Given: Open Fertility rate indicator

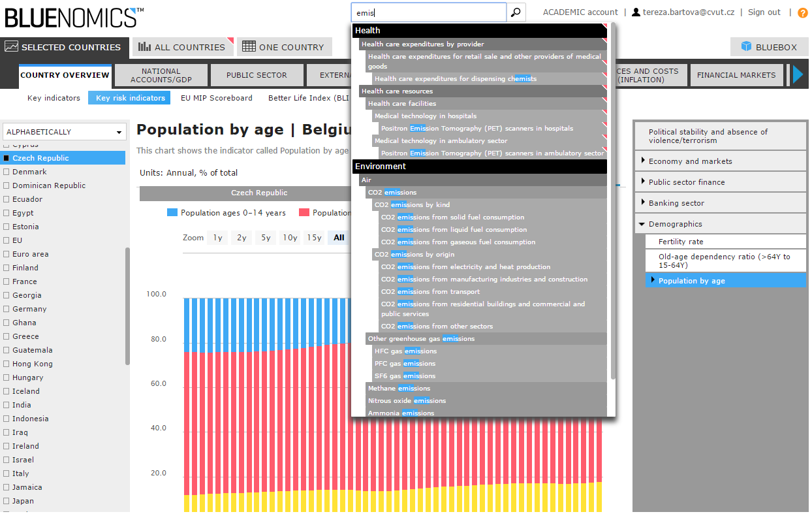Looking at the screenshot, I should pos(726,242).
